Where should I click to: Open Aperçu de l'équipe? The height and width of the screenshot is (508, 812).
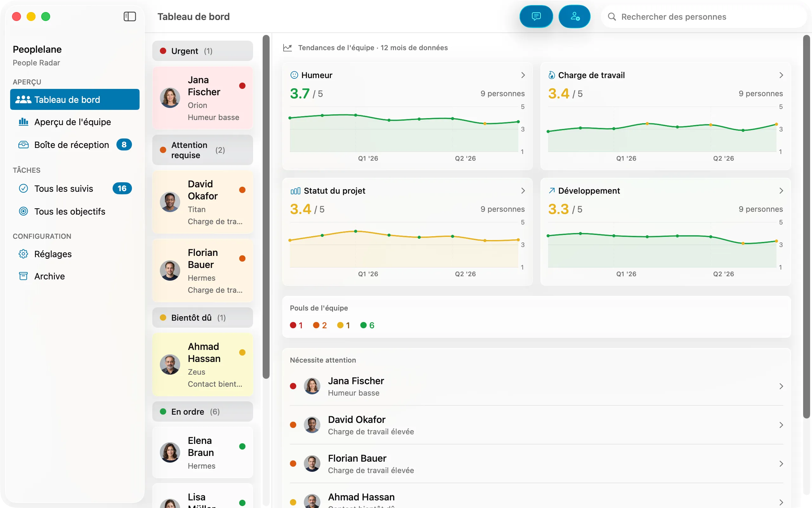[x=75, y=122]
